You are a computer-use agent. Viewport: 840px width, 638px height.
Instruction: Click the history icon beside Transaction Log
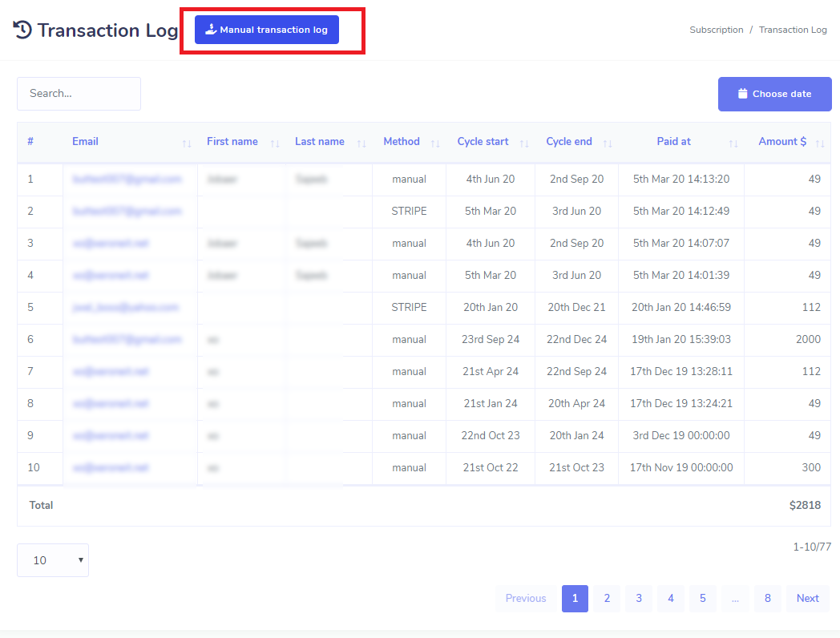(x=22, y=30)
